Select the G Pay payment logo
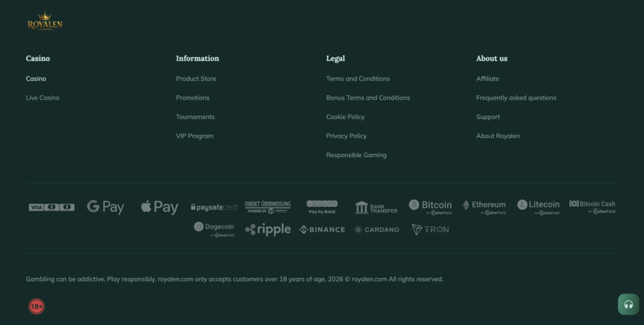 (x=106, y=207)
